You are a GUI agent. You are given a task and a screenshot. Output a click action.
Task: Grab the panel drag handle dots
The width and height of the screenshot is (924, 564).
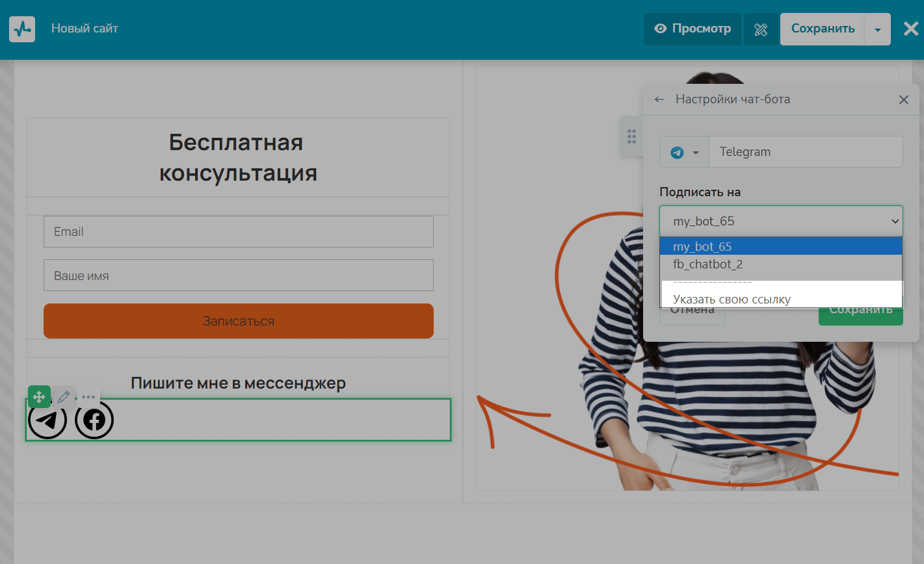tap(631, 136)
